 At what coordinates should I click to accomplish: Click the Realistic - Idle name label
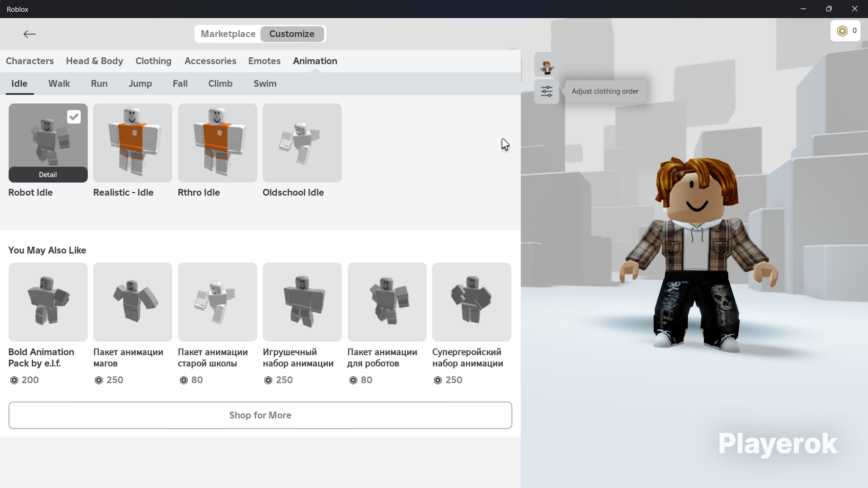click(124, 192)
